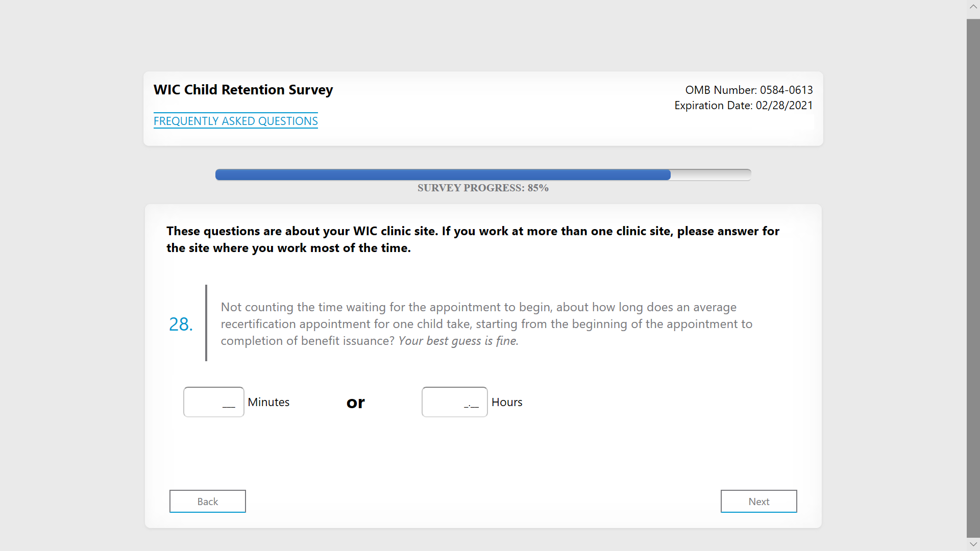Screen dimensions: 980x551
Task: Click the Survey Progress 85% label
Action: [x=483, y=188]
